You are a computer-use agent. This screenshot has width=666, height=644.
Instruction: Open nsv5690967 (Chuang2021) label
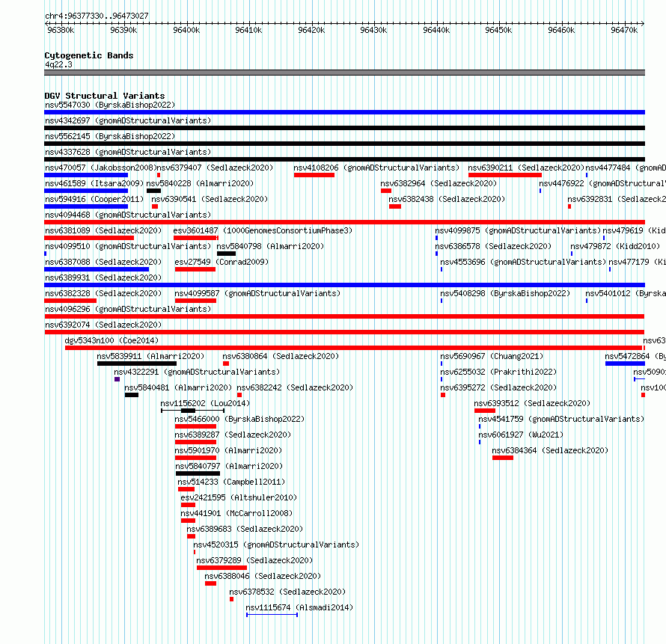coord(492,356)
